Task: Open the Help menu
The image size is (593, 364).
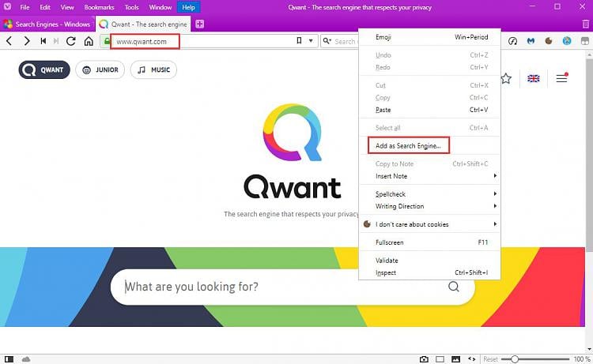Action: [188, 7]
